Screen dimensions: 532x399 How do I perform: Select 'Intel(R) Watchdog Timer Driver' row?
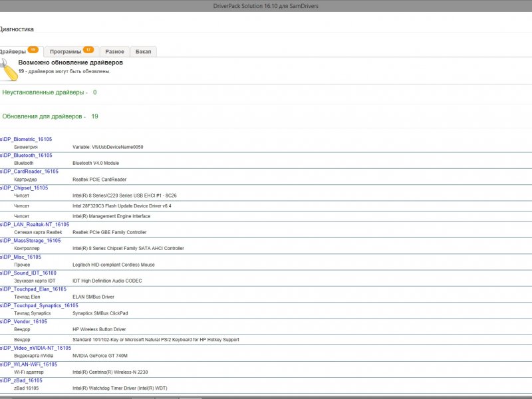(120, 388)
